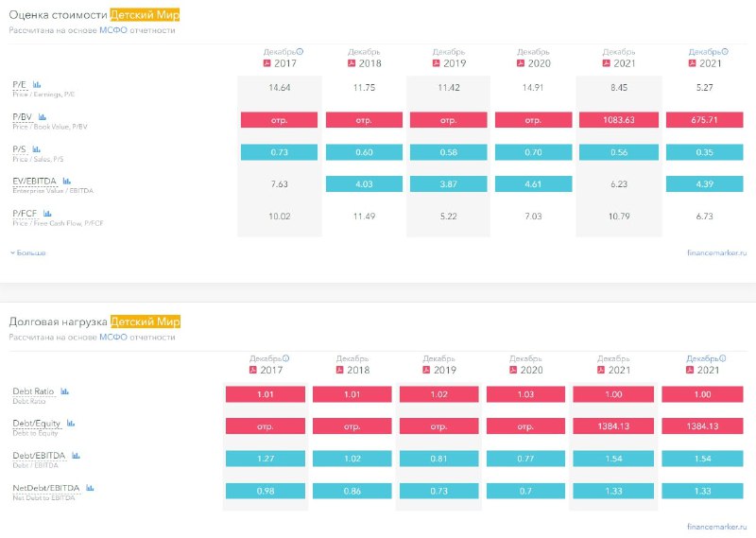The height and width of the screenshot is (538, 756).
Task: Click the info icon beside Декабрь 2017 in debt table
Action: [x=286, y=358]
